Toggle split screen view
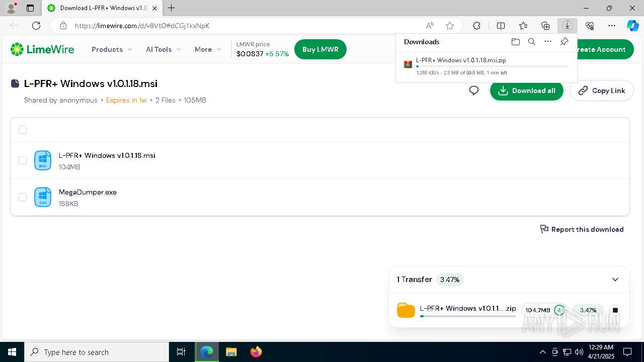The width and height of the screenshot is (644, 362). coord(501,26)
